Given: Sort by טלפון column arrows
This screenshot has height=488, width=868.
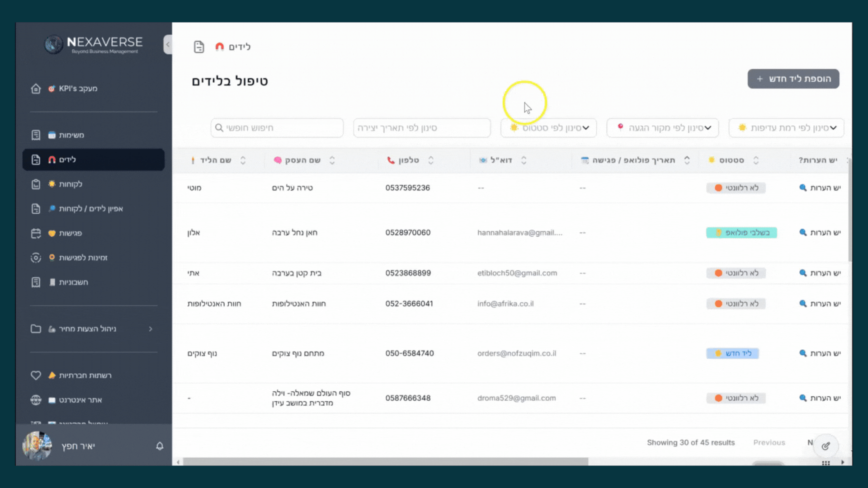Looking at the screenshot, I should click(431, 160).
